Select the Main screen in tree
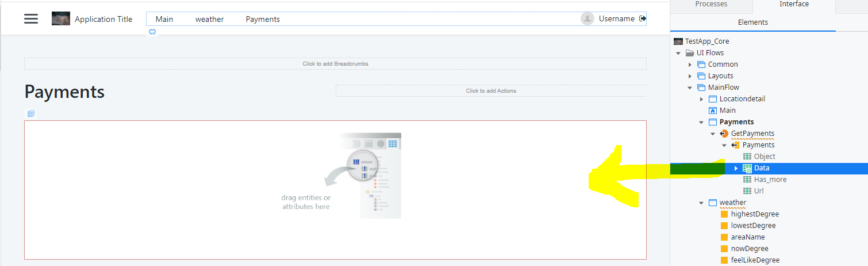Screen dimensions: 868x266 728,111
